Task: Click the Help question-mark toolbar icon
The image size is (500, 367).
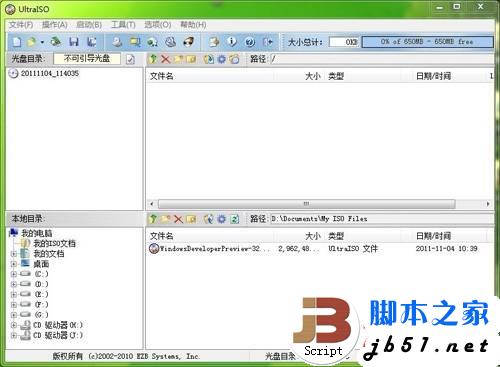Action: [x=250, y=42]
